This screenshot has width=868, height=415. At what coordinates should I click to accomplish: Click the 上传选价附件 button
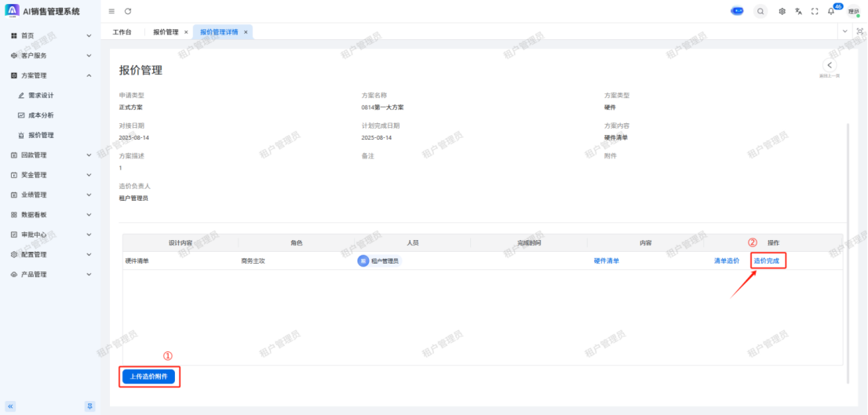149,377
